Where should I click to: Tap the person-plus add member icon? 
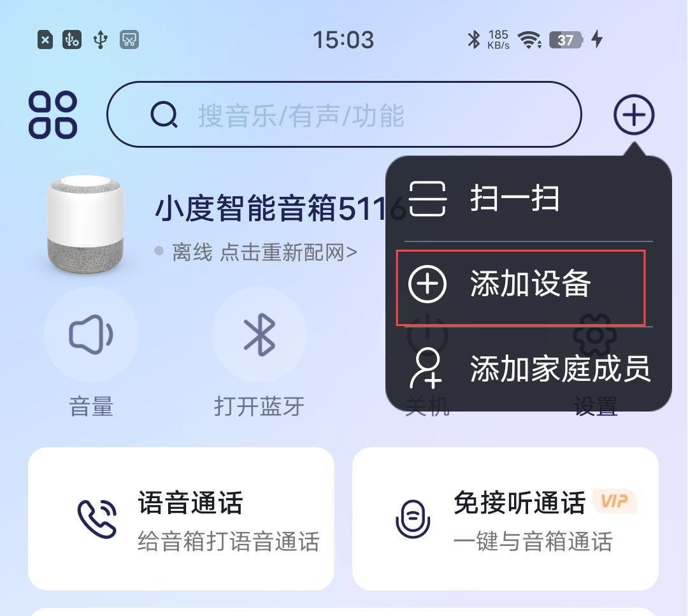coord(426,369)
